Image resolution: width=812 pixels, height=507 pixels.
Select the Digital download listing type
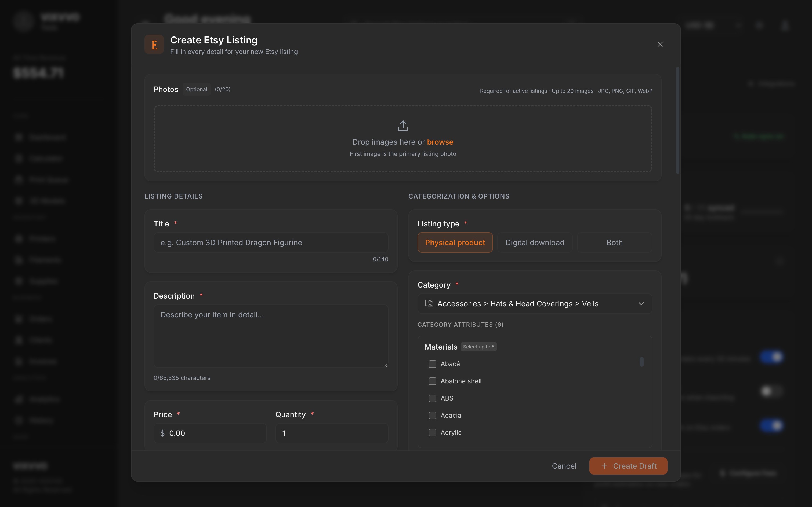(535, 243)
